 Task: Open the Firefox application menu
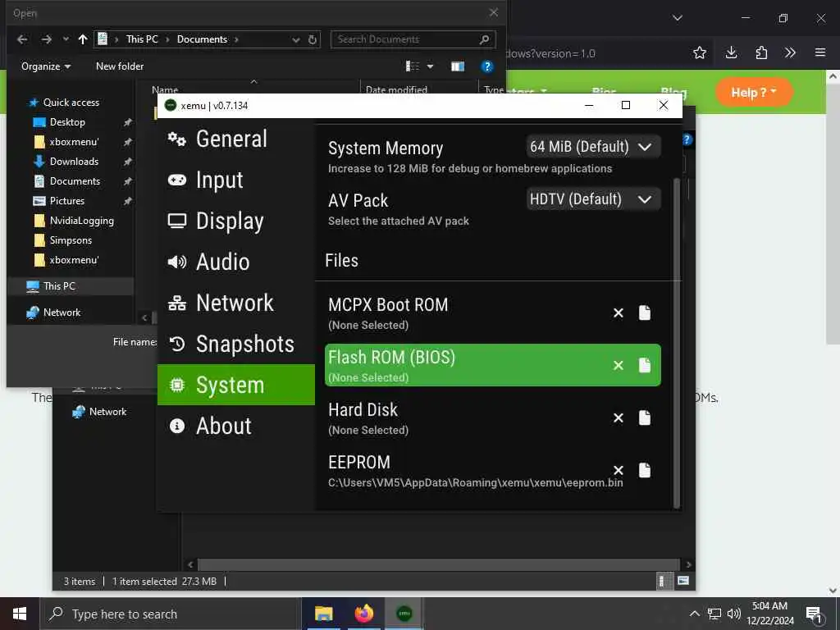pos(820,52)
